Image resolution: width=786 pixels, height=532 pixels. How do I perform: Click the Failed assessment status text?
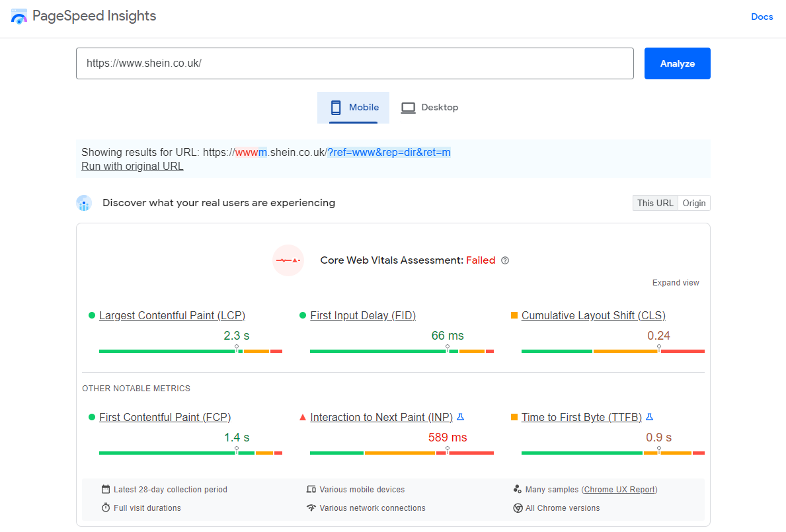[x=481, y=260]
